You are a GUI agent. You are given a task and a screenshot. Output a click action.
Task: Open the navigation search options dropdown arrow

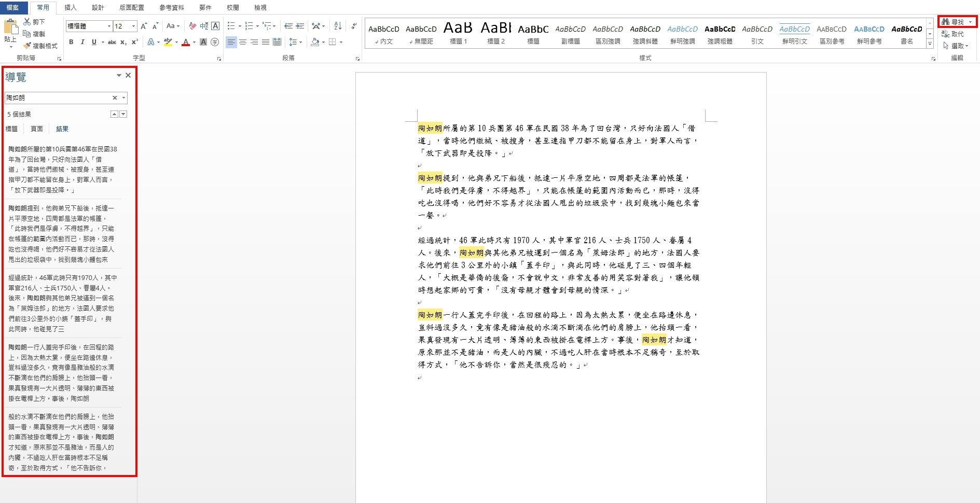coord(123,97)
